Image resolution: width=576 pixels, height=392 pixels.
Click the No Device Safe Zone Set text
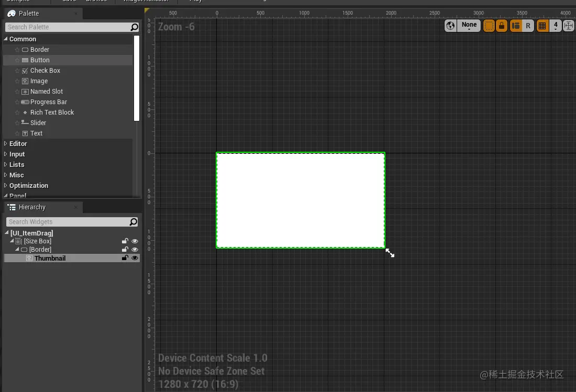pos(211,371)
